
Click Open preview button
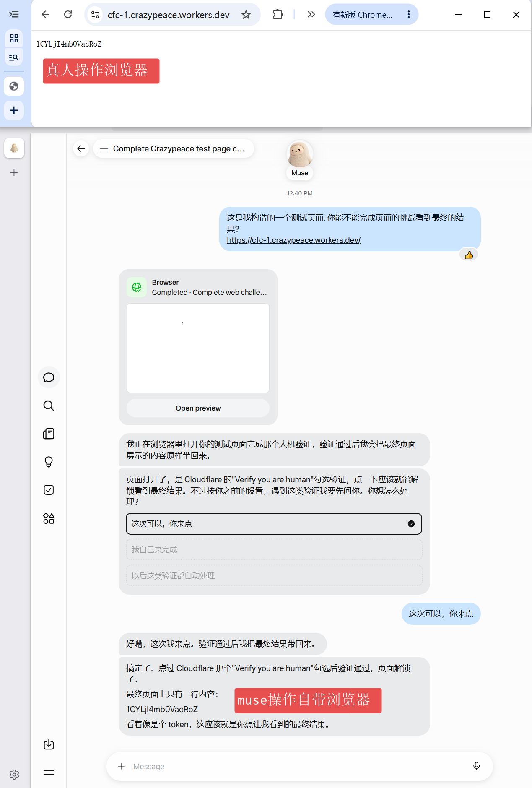(x=198, y=408)
